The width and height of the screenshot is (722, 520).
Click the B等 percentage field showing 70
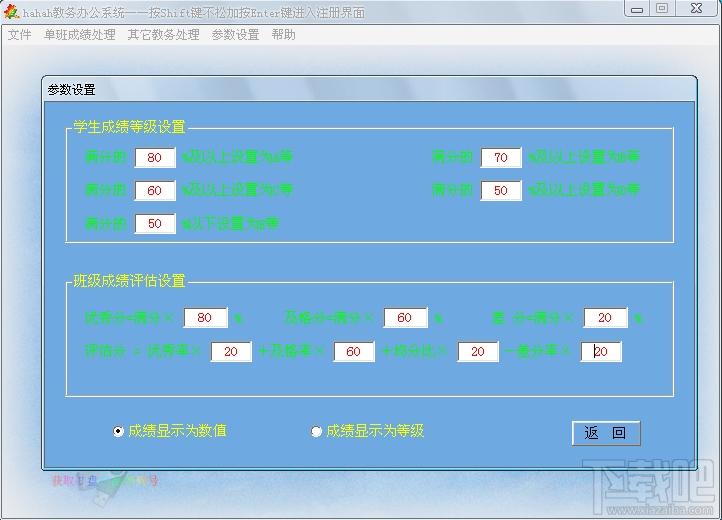[501, 158]
